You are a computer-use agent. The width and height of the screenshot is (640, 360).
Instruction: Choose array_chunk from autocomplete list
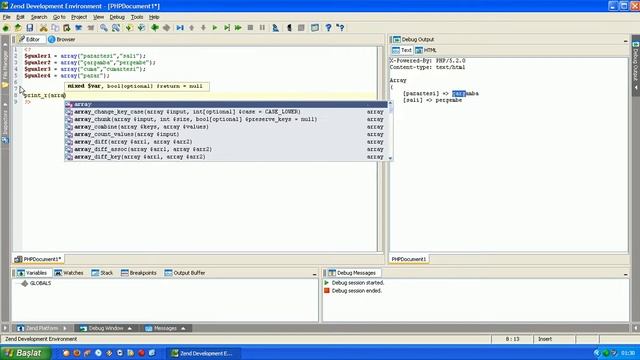226,119
